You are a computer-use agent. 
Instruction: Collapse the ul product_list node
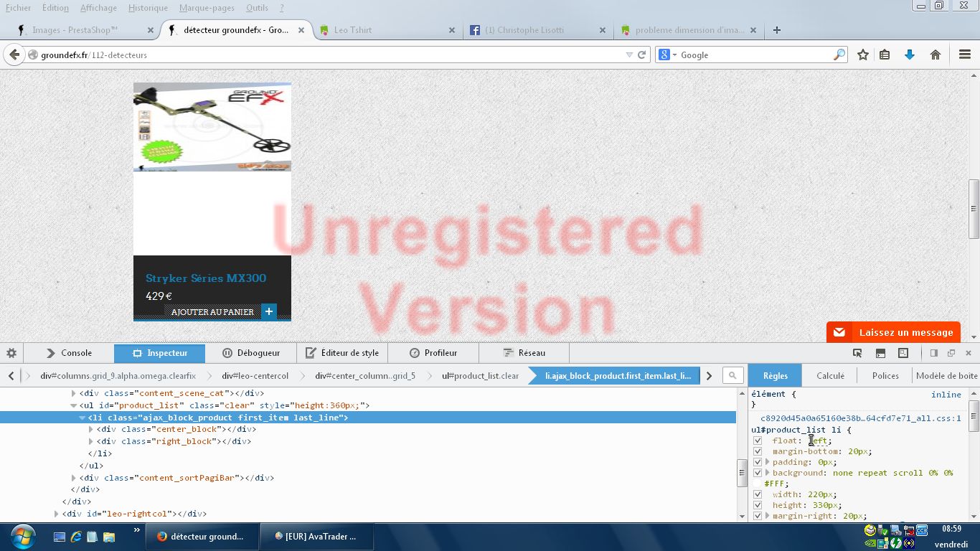click(x=73, y=405)
